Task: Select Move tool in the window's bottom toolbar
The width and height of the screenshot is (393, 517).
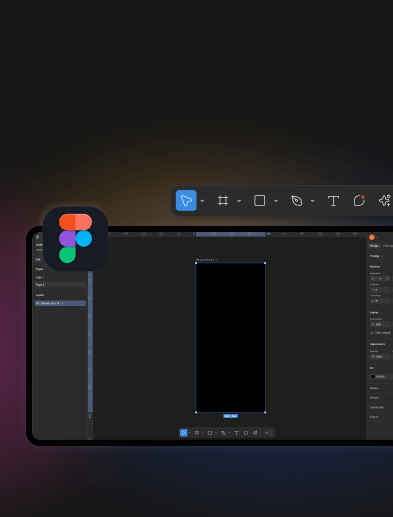Action: pos(183,433)
